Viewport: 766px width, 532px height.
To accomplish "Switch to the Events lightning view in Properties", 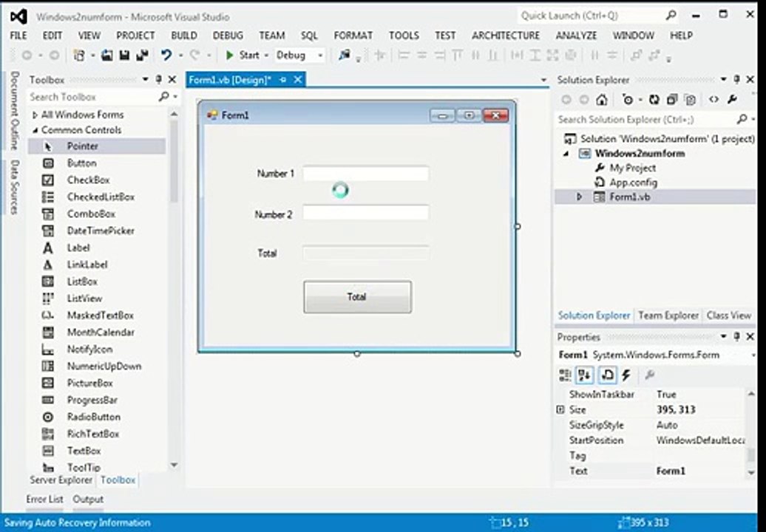I will tap(627, 375).
